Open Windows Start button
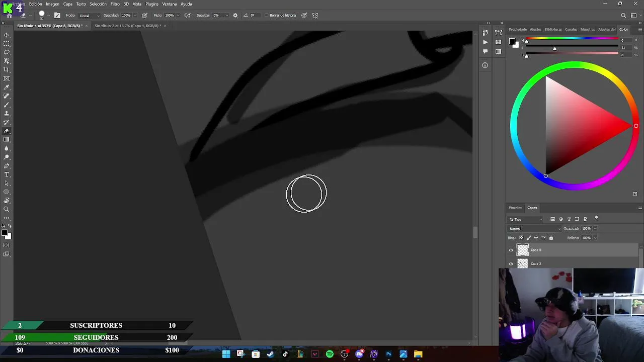Screen dimensions: 644x362 pyautogui.click(x=226, y=354)
